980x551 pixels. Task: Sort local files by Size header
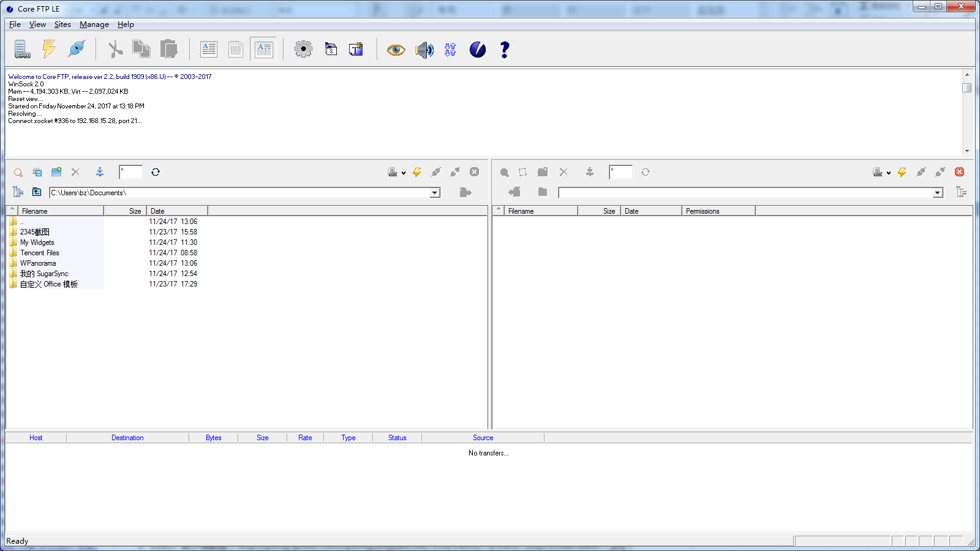(125, 211)
